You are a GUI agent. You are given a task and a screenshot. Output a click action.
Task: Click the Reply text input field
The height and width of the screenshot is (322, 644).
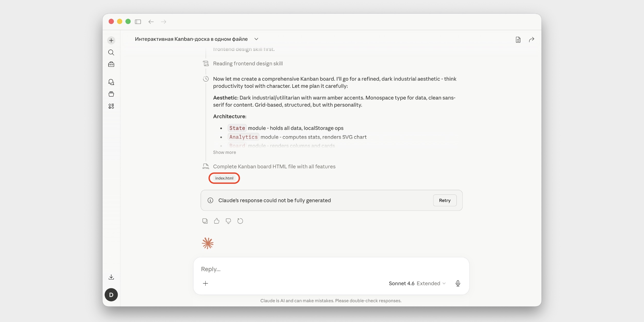click(309, 269)
